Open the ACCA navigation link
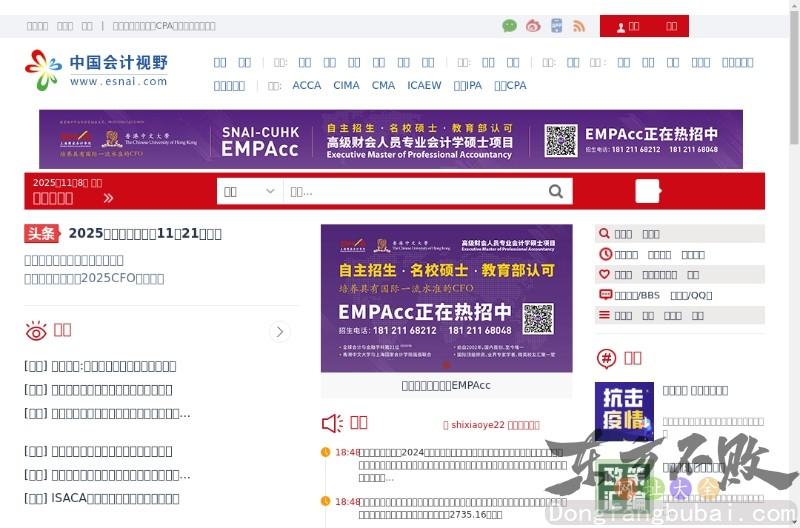The image size is (800, 528). point(307,86)
